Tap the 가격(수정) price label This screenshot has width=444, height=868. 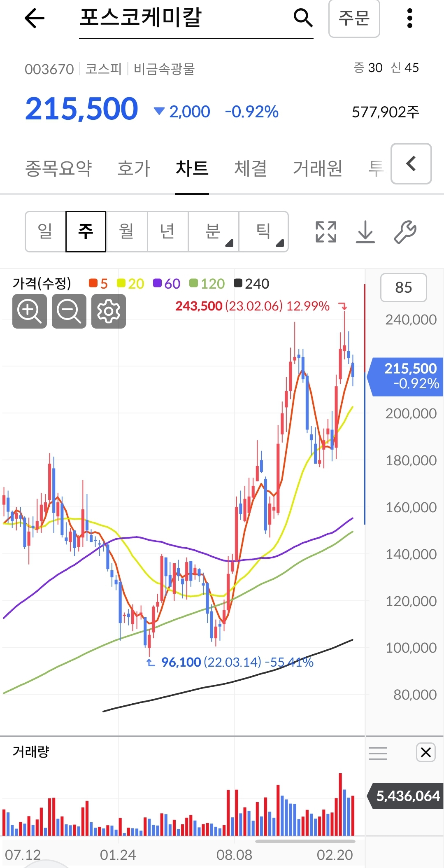(42, 283)
